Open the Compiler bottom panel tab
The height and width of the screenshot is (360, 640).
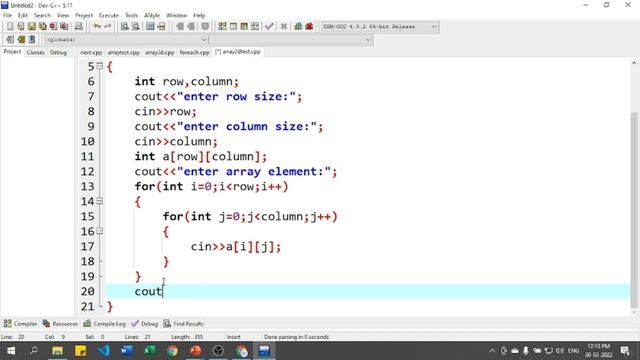click(x=20, y=324)
